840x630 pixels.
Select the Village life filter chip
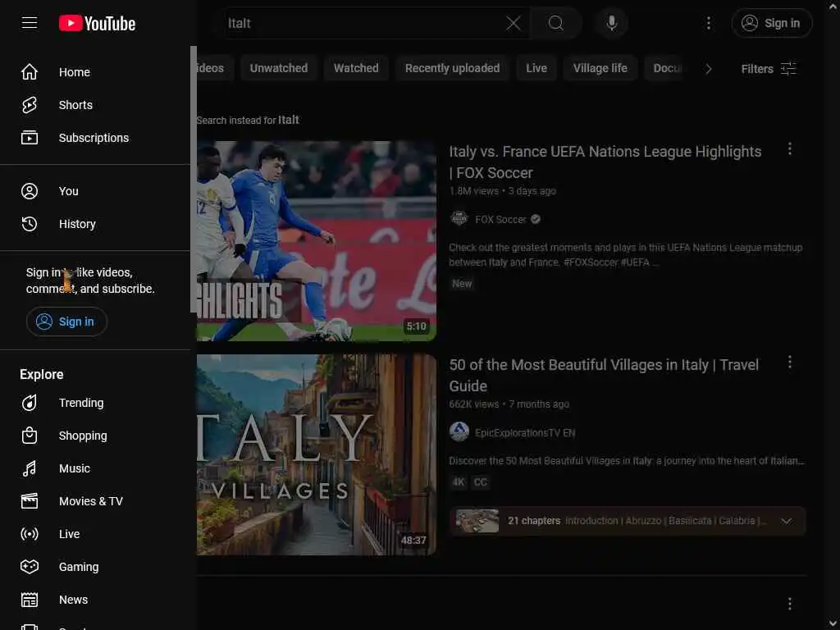pyautogui.click(x=600, y=68)
